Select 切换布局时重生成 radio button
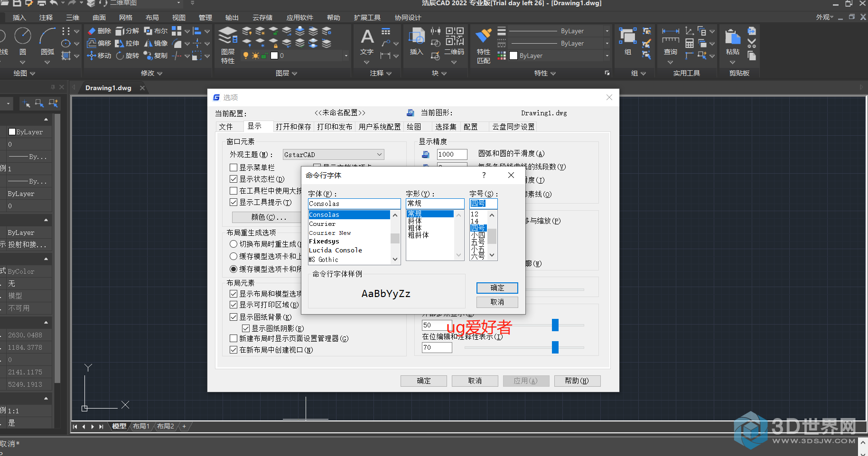868x456 pixels. point(233,244)
